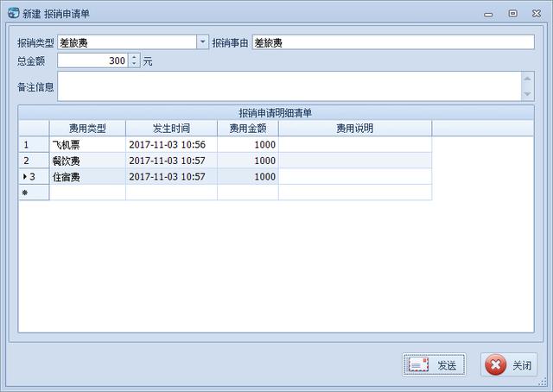Sort by the 费用金额 column header
This screenshot has height=392, width=553.
tap(248, 129)
